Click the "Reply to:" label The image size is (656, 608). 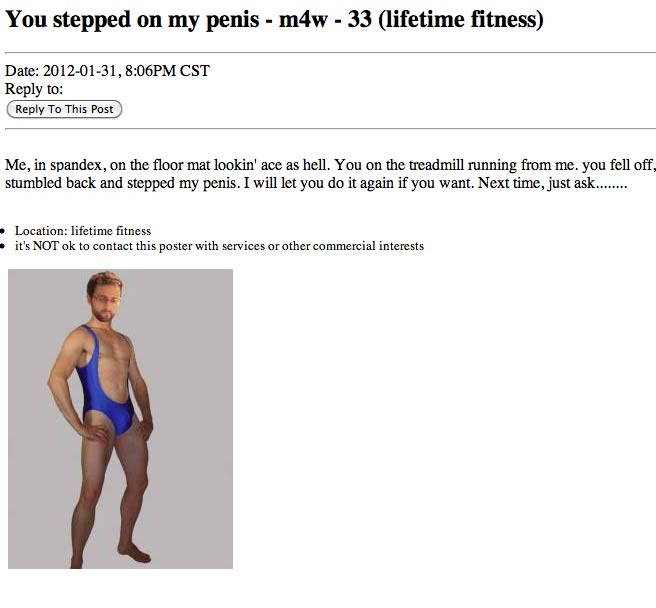pyautogui.click(x=34, y=89)
